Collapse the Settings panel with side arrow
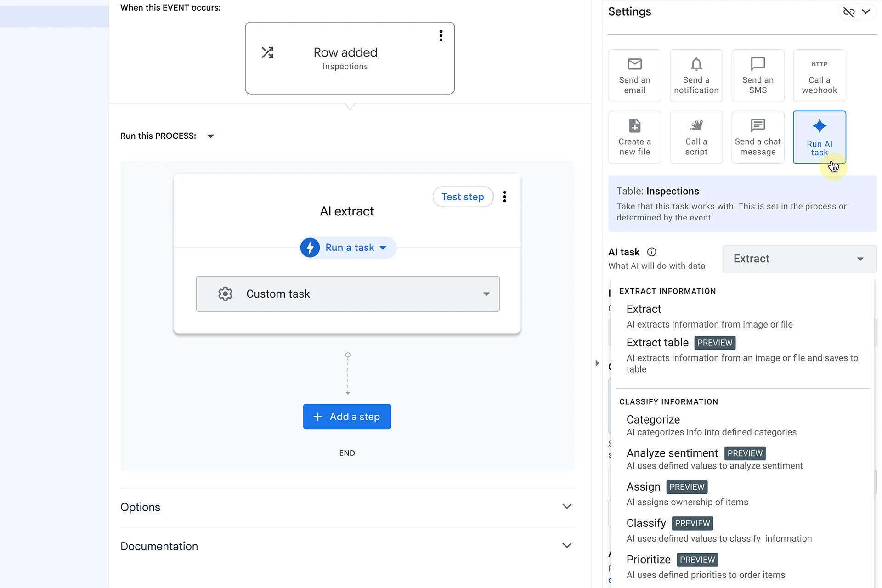Screen dimensions: 882x588 [x=597, y=363]
